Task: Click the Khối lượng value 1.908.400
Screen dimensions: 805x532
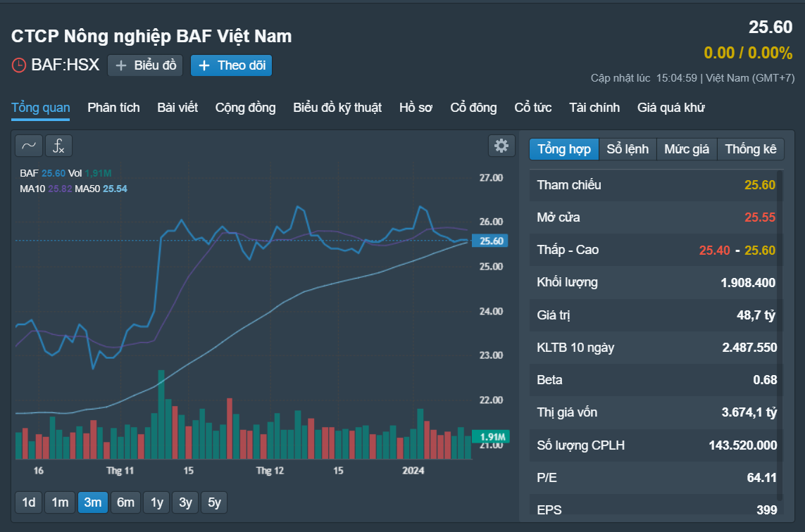Action: [748, 283]
